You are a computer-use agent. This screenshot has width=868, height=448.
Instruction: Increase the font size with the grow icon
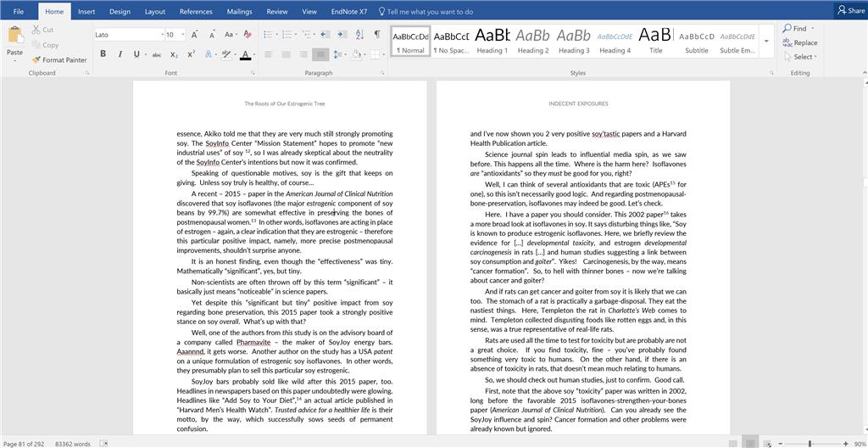194,35
